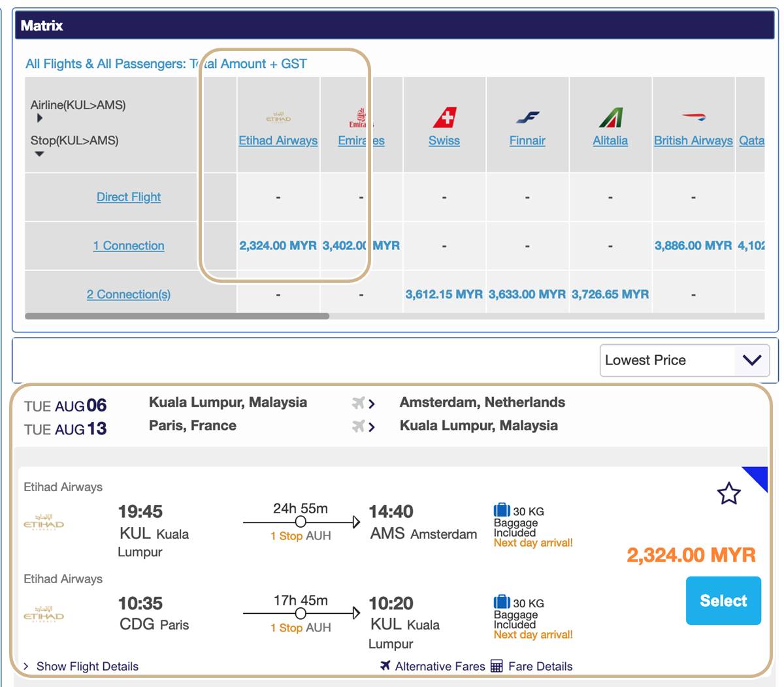The width and height of the screenshot is (784, 687).
Task: Expand the Airline(KUL>AMS) arrow
Action: point(40,118)
